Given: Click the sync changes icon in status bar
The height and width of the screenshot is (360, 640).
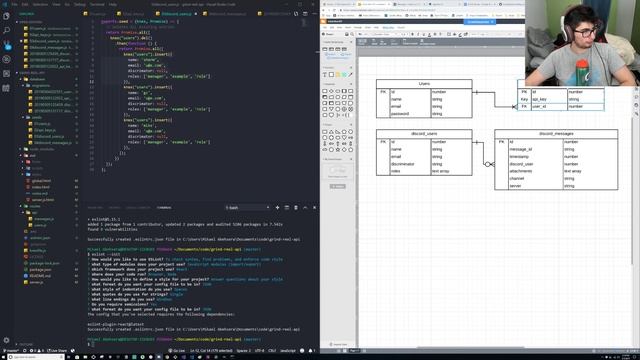Looking at the screenshot, I should click(24, 351).
